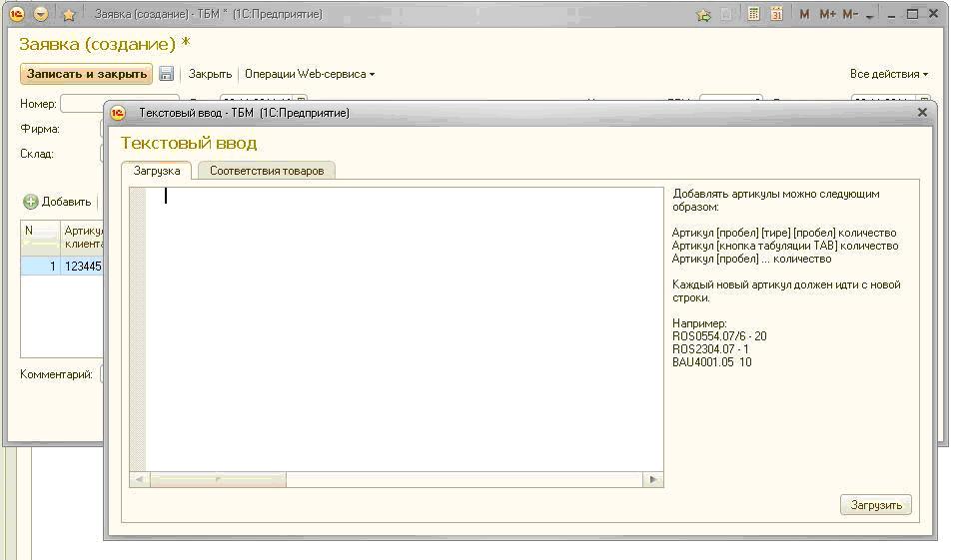Click example line ROS0554.07/6 - 20

[719, 336]
